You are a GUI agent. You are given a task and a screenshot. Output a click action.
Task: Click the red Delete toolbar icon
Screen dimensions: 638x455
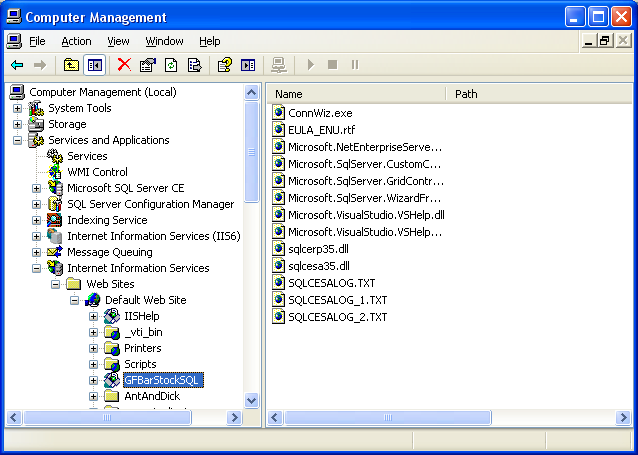point(124,65)
